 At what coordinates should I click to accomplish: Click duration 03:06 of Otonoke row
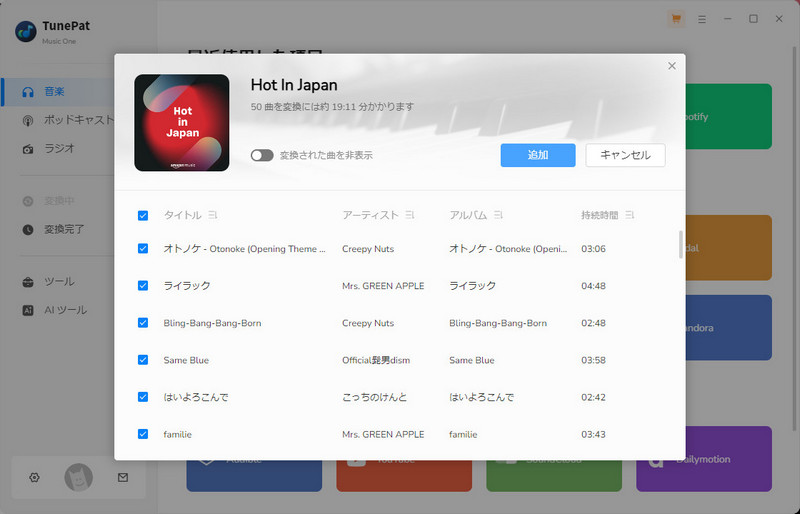coord(593,249)
